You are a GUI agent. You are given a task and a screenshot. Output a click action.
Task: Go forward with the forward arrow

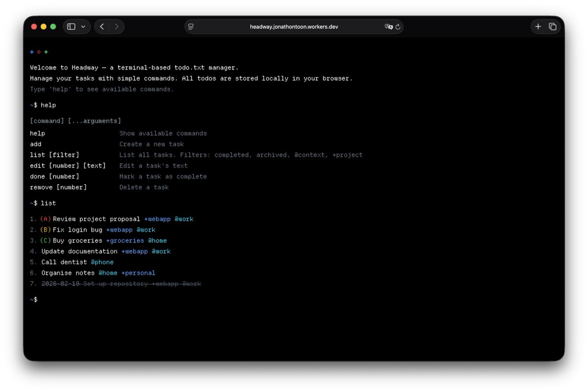click(116, 26)
